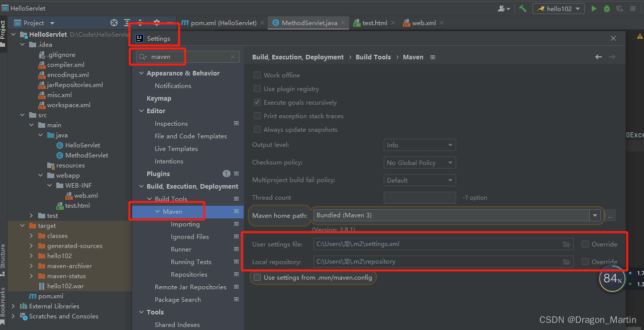Select Runner under Maven

[x=181, y=250]
